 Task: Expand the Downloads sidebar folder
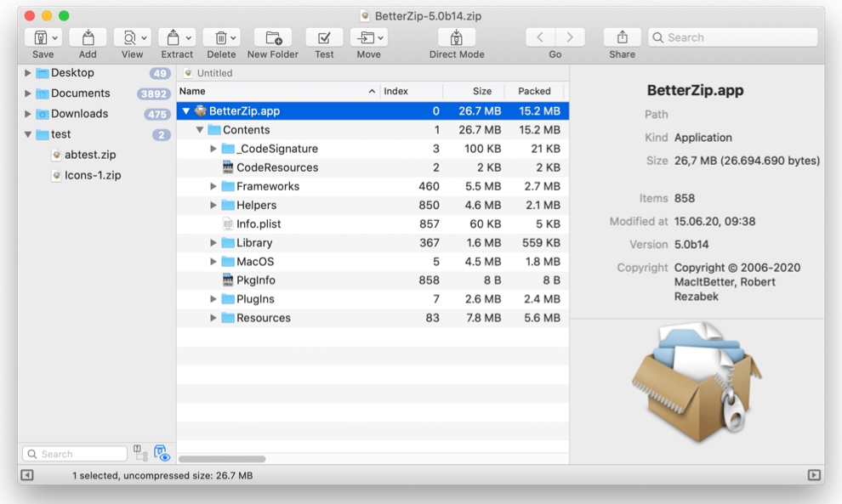27,113
